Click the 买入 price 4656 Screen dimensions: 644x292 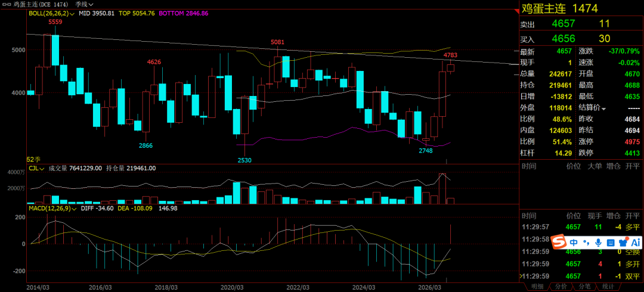point(563,39)
